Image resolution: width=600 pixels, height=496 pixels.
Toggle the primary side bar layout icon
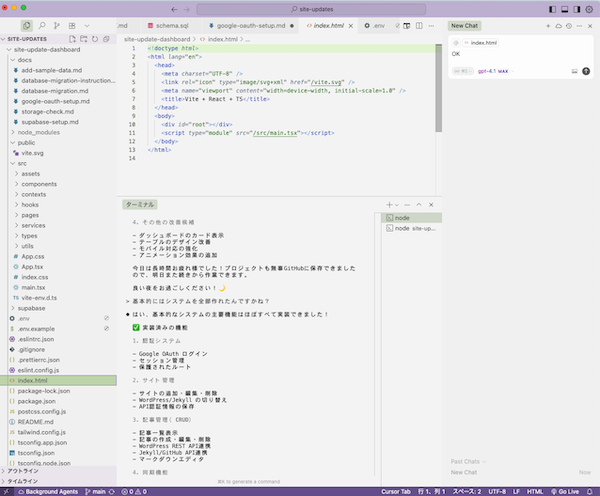pos(552,9)
